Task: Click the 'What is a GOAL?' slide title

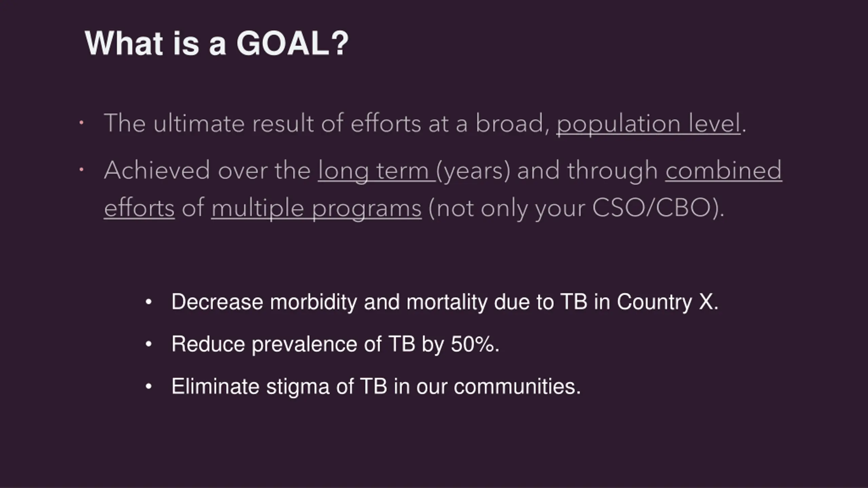Action: [x=217, y=43]
